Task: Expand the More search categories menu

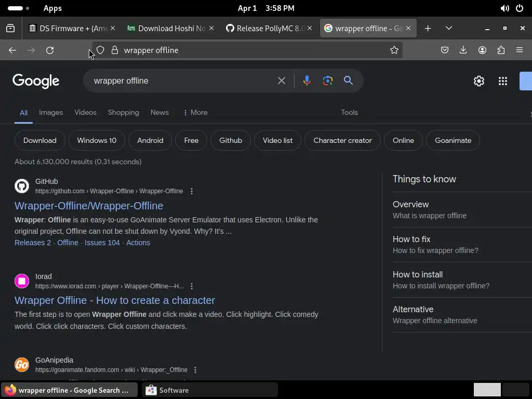Action: click(195, 112)
